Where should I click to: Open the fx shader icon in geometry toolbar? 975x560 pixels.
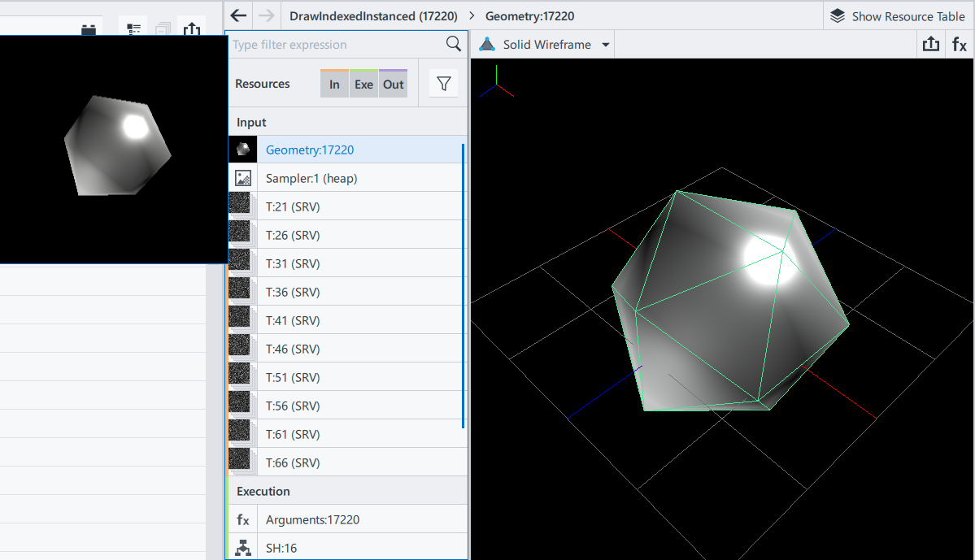[x=960, y=45]
